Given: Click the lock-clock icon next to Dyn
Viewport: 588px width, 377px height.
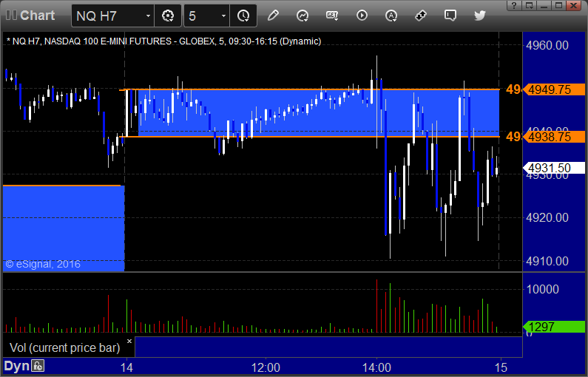Looking at the screenshot, I should pos(38,365).
